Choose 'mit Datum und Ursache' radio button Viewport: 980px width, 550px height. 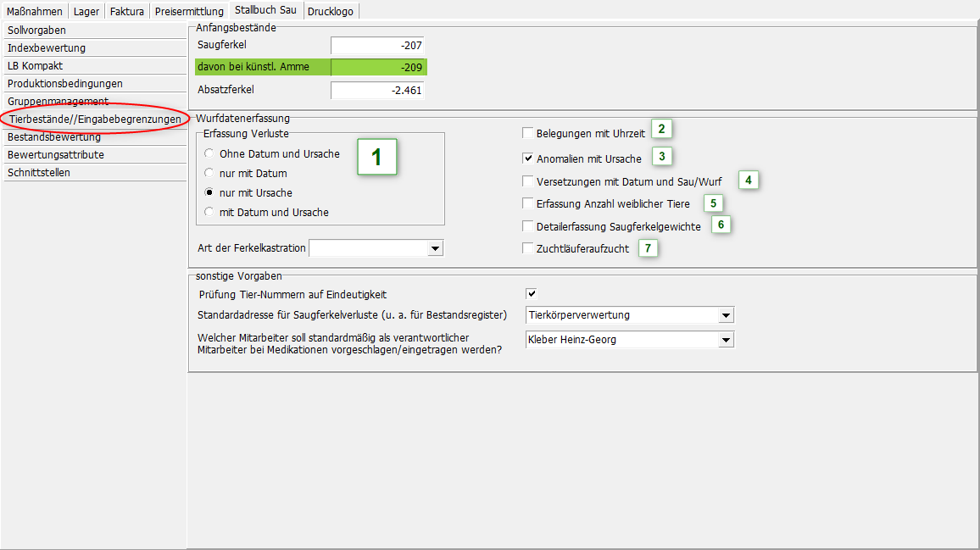click(x=209, y=212)
